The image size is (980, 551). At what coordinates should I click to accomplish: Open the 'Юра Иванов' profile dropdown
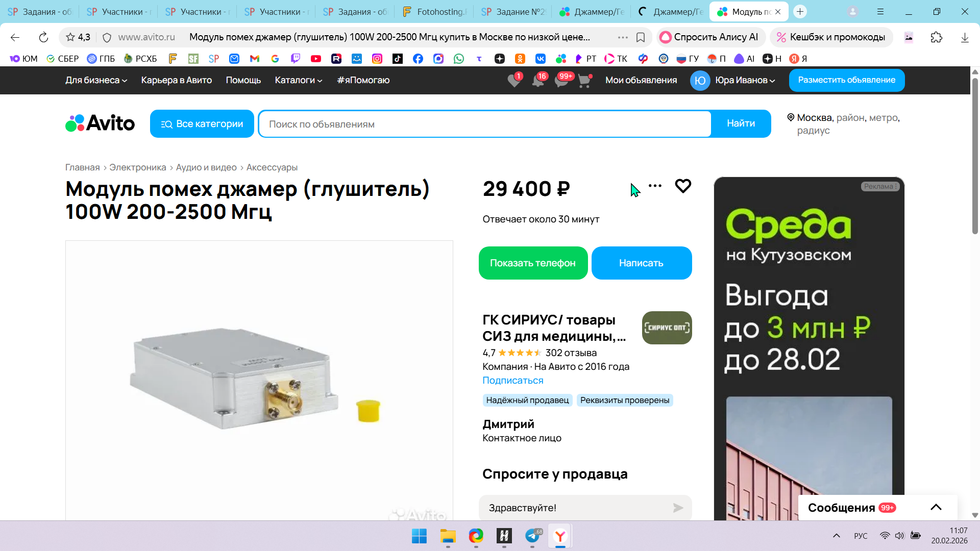click(x=744, y=80)
